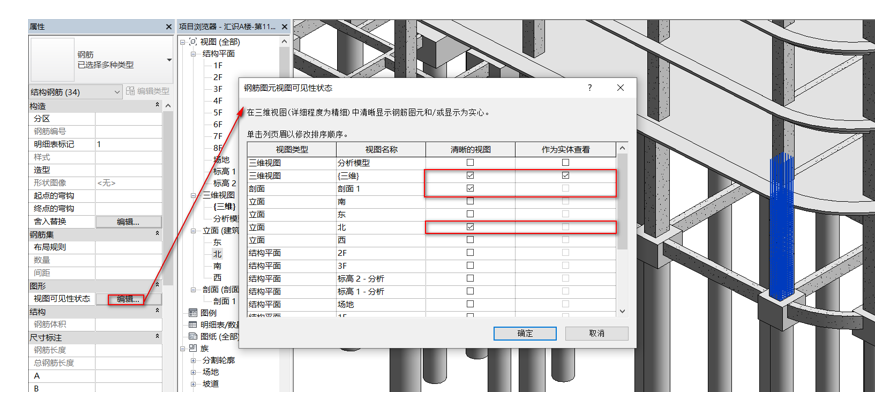The height and width of the screenshot is (402, 893).
Task: Close the 项目浏览器 browser panel
Action: 286,26
